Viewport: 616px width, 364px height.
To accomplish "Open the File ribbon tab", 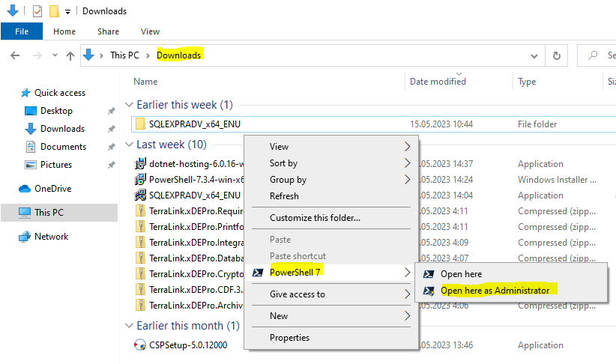I will (22, 31).
